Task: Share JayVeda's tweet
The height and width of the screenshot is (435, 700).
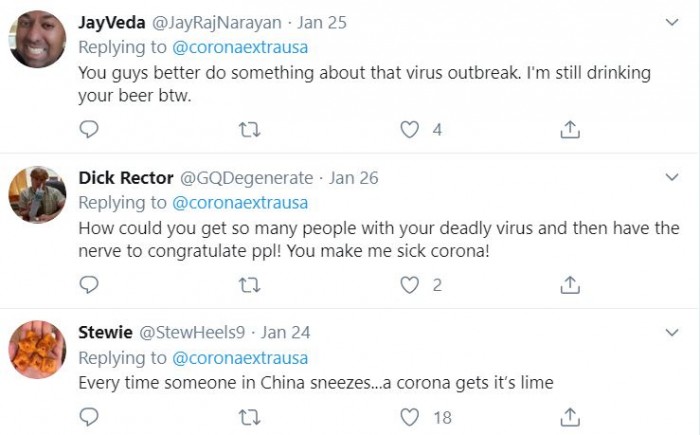Action: [570, 129]
